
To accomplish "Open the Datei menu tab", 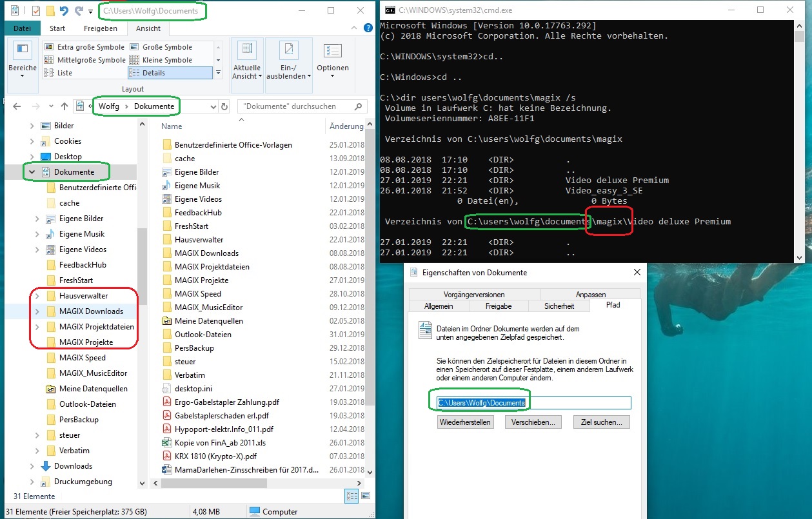I will 22,28.
